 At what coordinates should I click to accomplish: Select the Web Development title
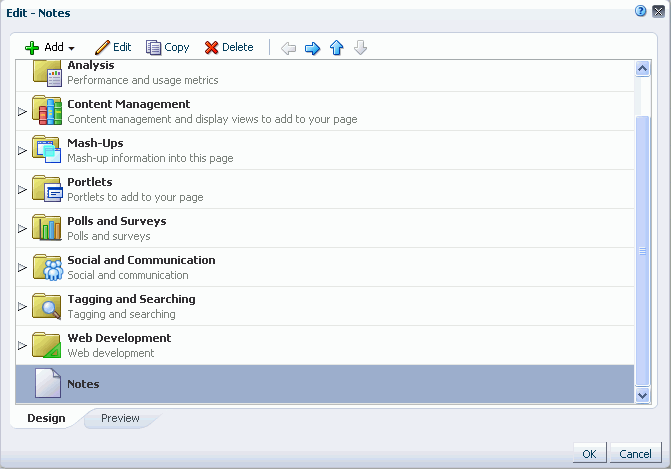[x=119, y=338]
